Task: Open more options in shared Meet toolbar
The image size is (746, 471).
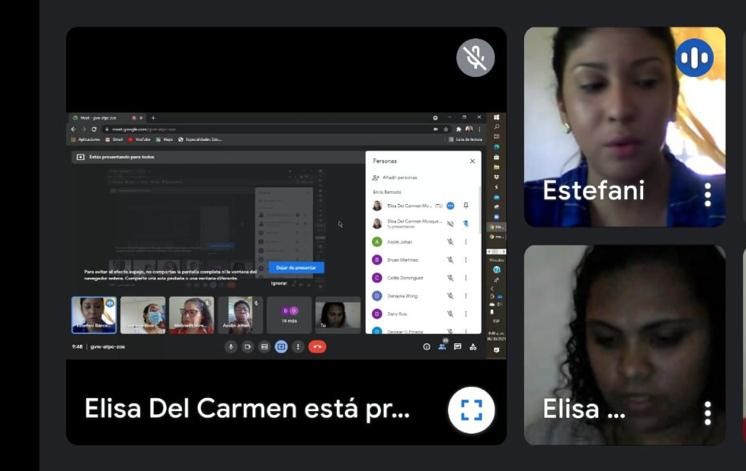Action: pyautogui.click(x=298, y=347)
